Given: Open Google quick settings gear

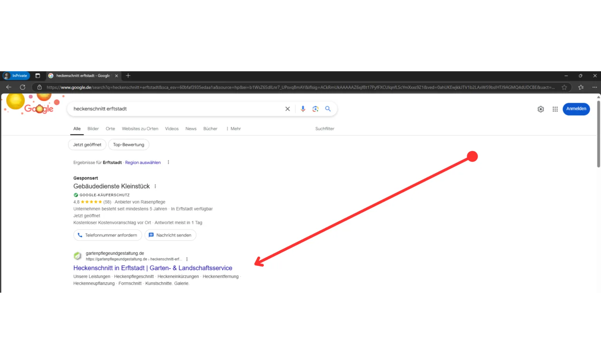Looking at the screenshot, I should [541, 109].
